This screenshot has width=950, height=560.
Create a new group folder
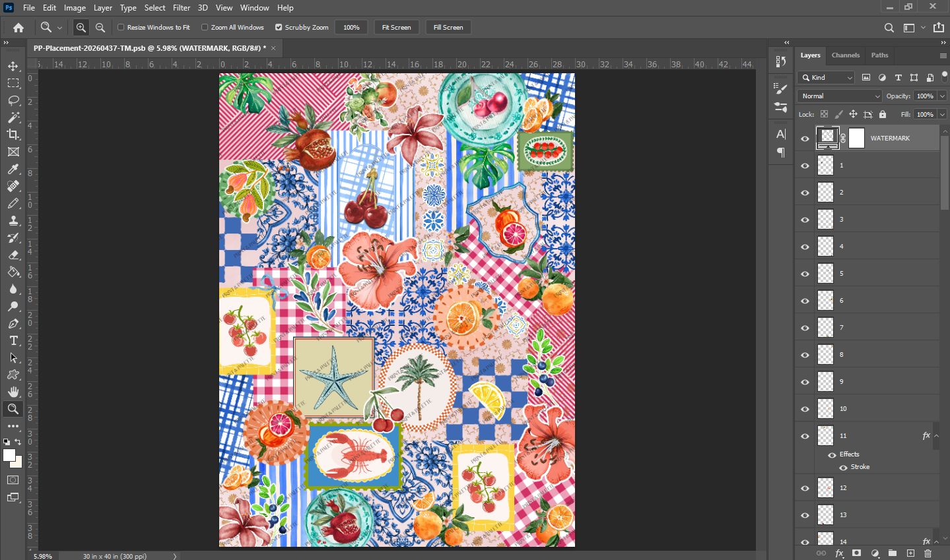[x=893, y=553]
